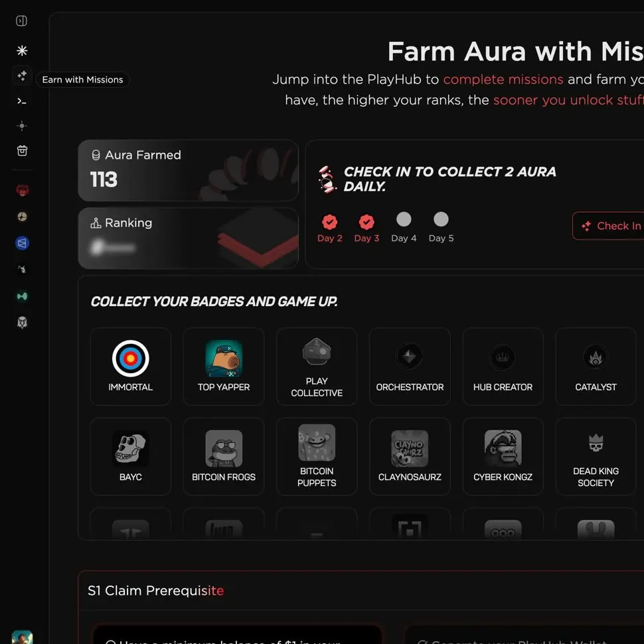Open the gray owl hub icon
This screenshot has height=644, width=644.
22,323
